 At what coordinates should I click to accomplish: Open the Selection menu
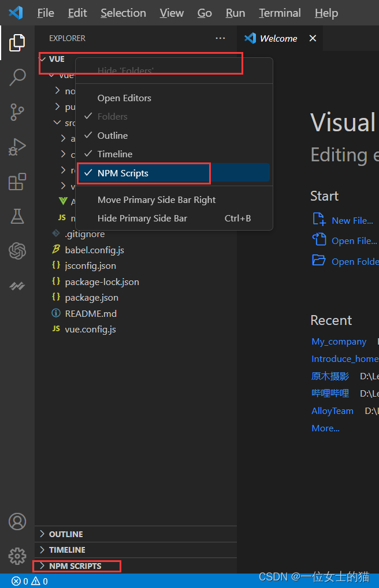pos(123,13)
